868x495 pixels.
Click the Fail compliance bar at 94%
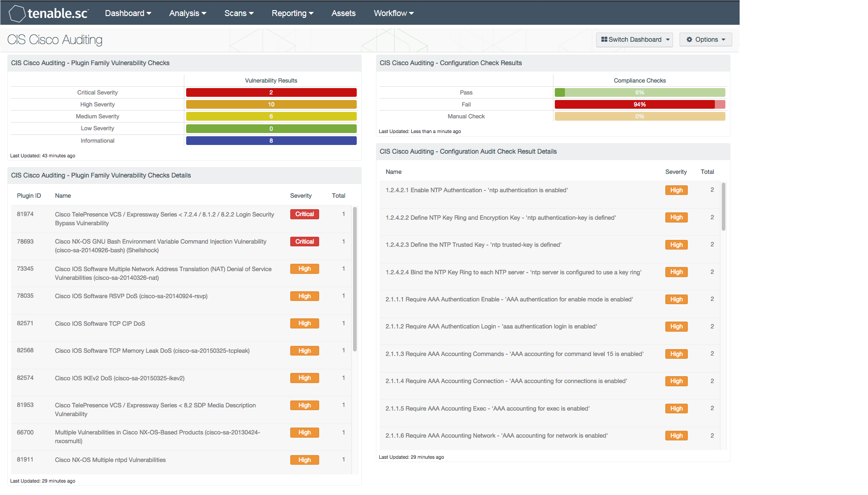coord(640,105)
